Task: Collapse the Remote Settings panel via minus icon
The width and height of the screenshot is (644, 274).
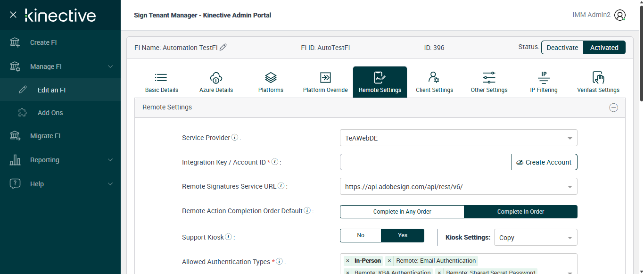Action: click(613, 108)
